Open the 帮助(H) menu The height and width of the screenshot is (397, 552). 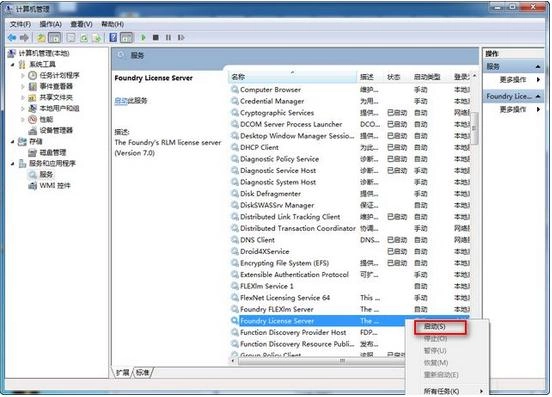112,24
